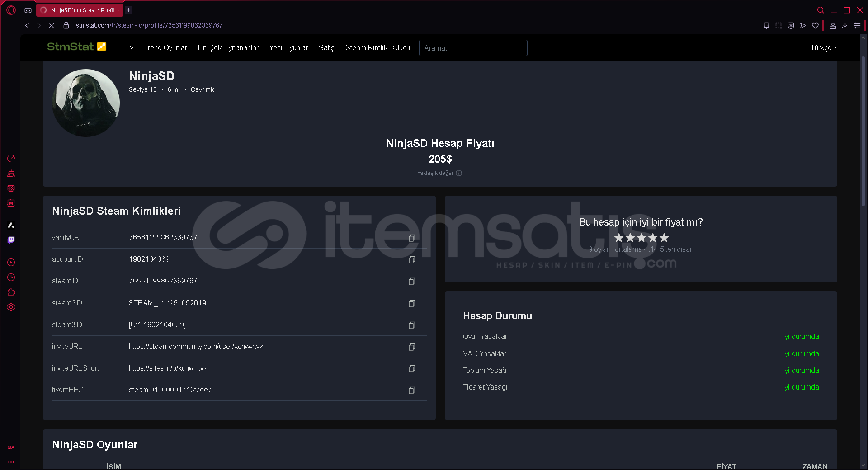Click info icon beside Yaklaşık değer
The image size is (868, 470).
[x=459, y=173]
